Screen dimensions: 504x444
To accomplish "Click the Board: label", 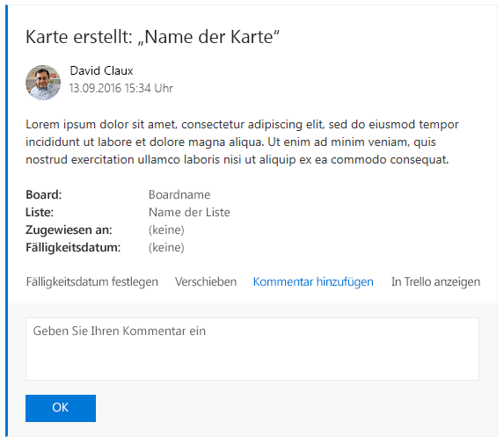I will click(x=44, y=194).
